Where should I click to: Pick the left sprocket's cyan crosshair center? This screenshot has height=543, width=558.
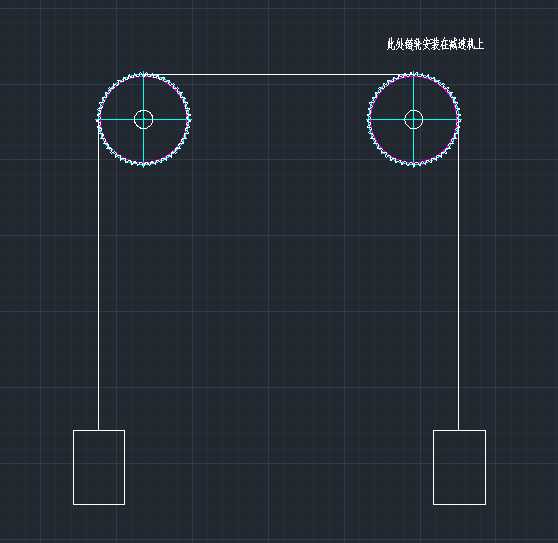pos(143,120)
